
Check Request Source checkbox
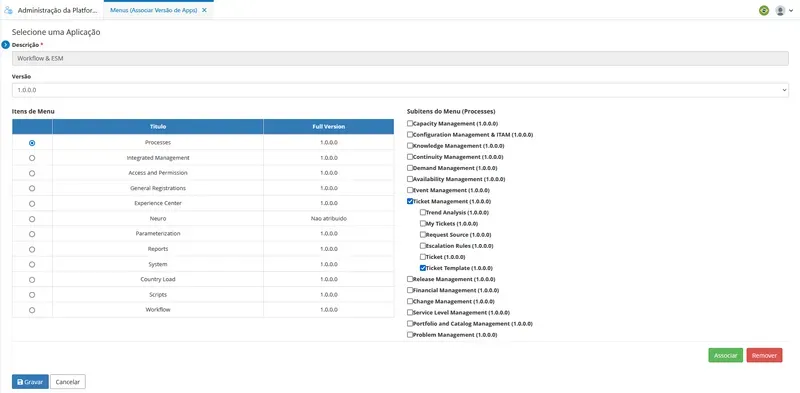click(422, 235)
